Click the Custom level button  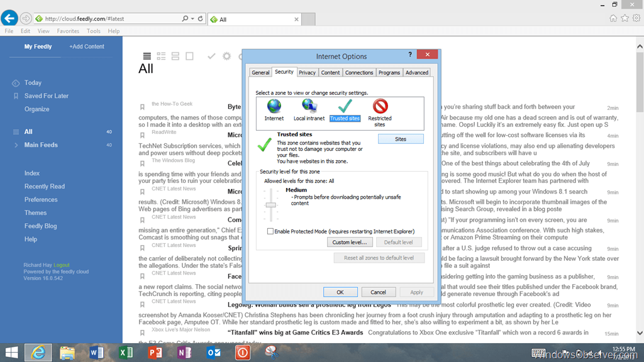click(x=350, y=242)
